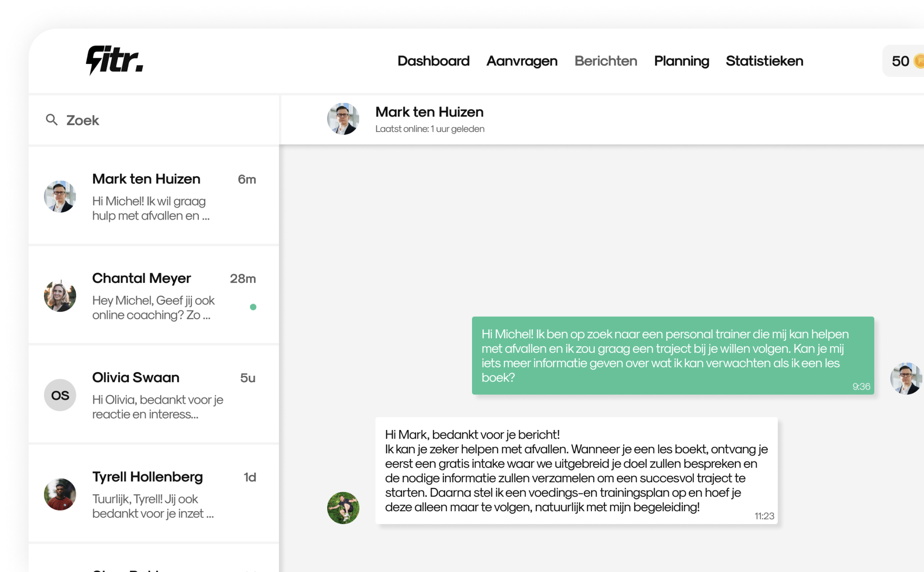Click the 1d timestamp on Tyrell's conversation
Viewport: 924px width, 572px height.
tap(250, 477)
